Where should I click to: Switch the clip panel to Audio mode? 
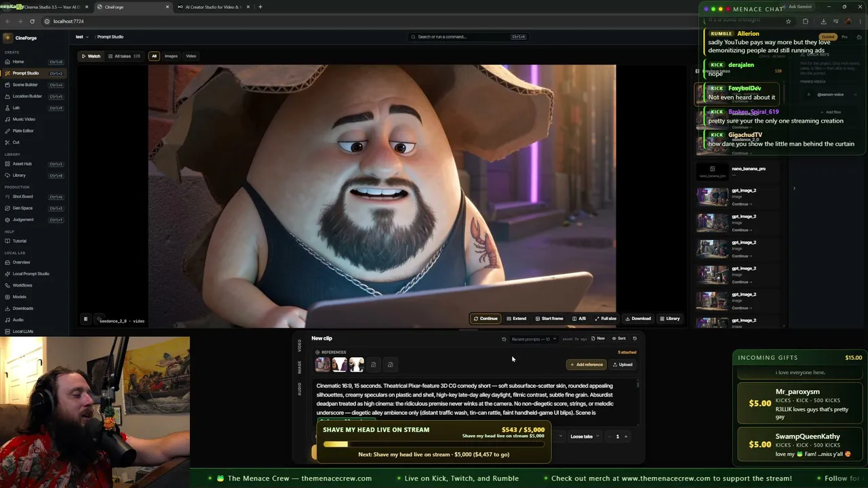click(300, 389)
